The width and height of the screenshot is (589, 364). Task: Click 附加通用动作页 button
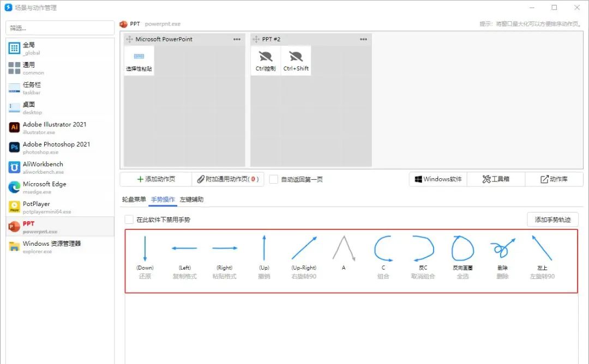228,179
